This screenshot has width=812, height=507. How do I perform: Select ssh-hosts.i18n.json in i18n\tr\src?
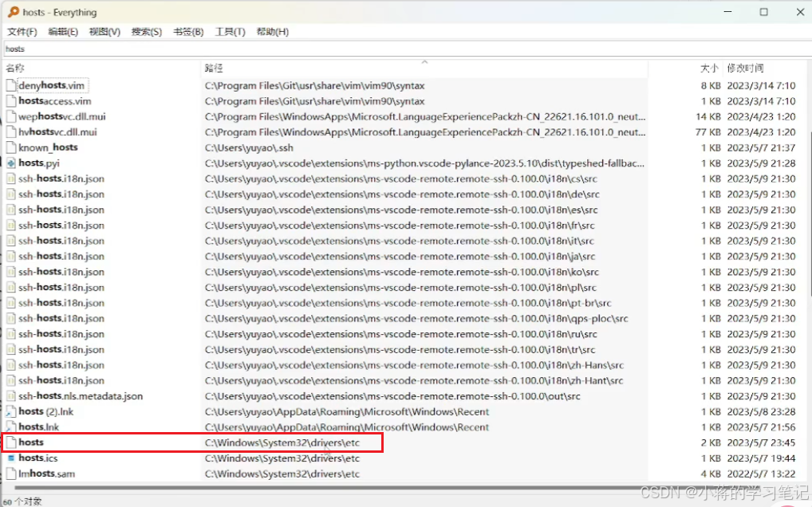tap(61, 349)
